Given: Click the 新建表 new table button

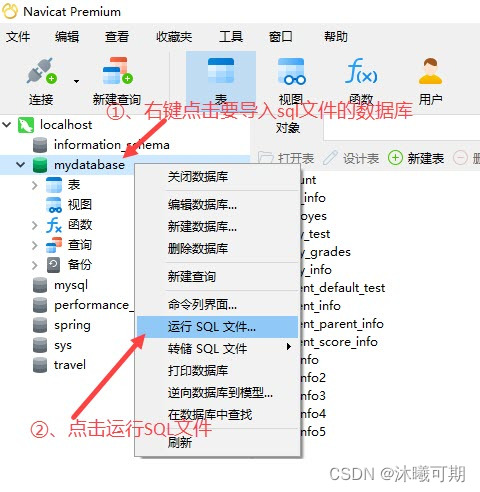Looking at the screenshot, I should (416, 158).
